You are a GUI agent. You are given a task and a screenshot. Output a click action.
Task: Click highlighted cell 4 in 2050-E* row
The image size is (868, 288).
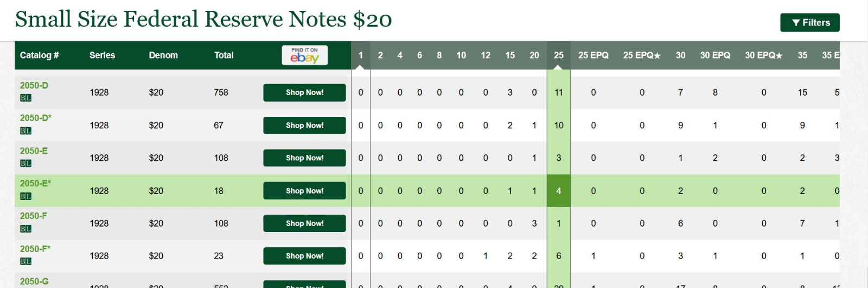coord(558,191)
